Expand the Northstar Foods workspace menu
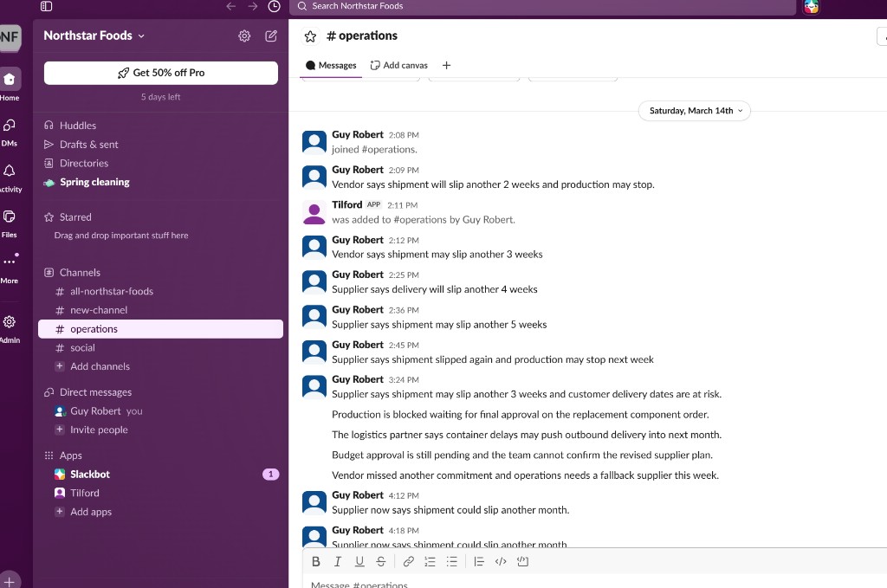This screenshot has width=887, height=588. point(94,36)
